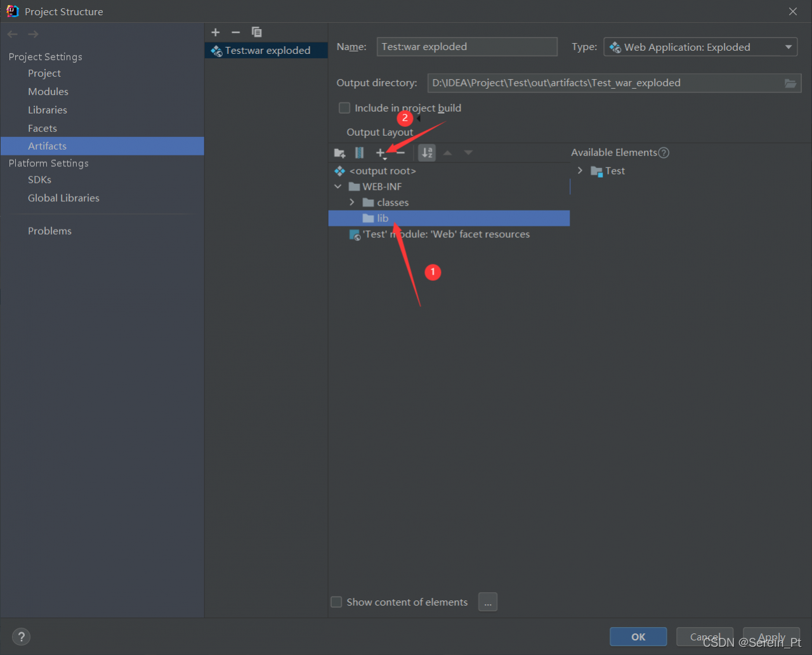Click the Create Directory icon in Output Layout
Image resolution: width=812 pixels, height=655 pixels.
tap(339, 153)
